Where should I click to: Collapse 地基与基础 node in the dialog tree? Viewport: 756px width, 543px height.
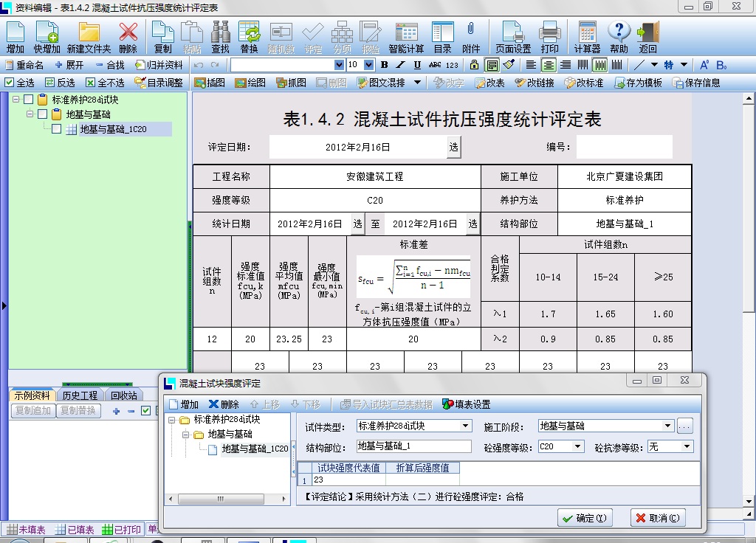tap(185, 435)
